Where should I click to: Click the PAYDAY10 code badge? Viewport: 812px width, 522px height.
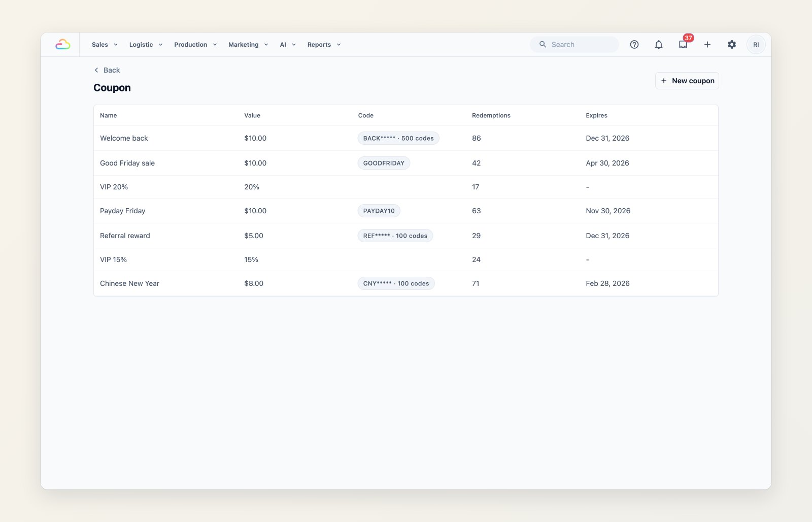pos(379,211)
